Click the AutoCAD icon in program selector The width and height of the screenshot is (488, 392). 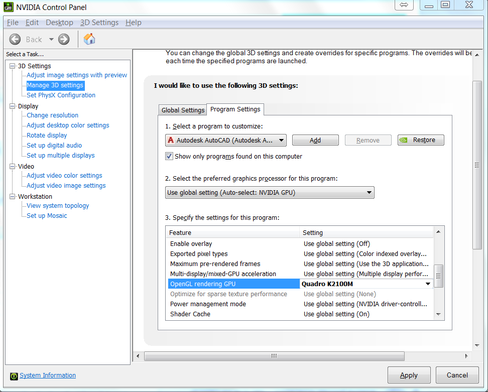point(171,140)
